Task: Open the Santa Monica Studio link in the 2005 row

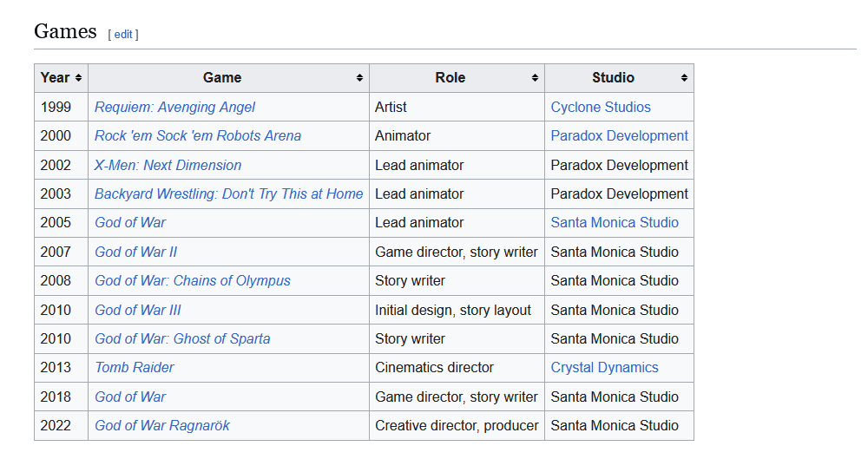Action: click(615, 223)
